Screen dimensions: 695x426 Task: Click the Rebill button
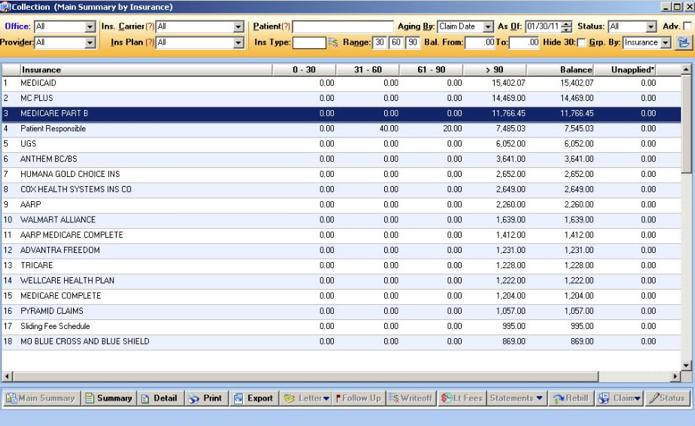(571, 398)
